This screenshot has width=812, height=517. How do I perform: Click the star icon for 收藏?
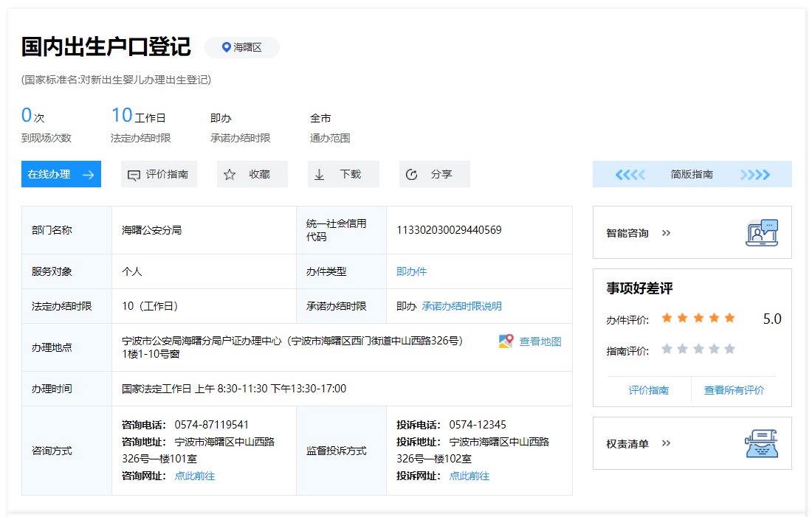[x=230, y=175]
